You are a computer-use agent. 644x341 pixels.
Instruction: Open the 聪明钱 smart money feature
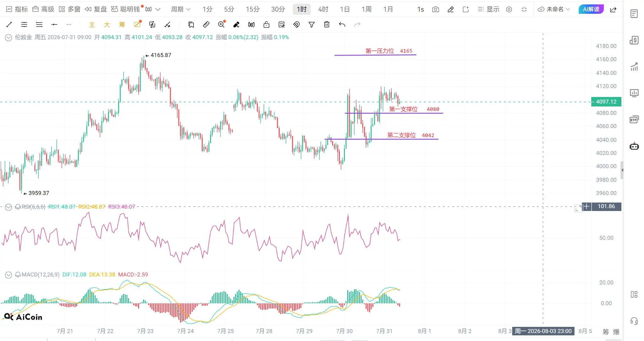pos(126,9)
